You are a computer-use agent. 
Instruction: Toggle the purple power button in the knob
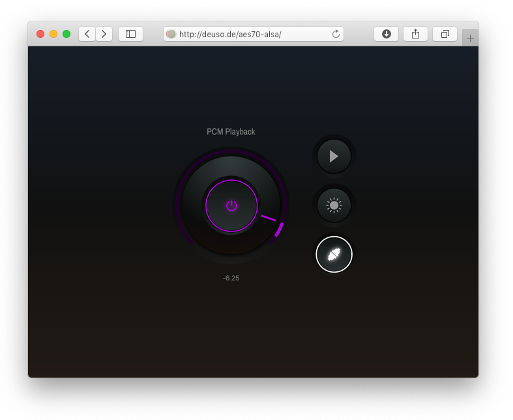[x=231, y=205]
